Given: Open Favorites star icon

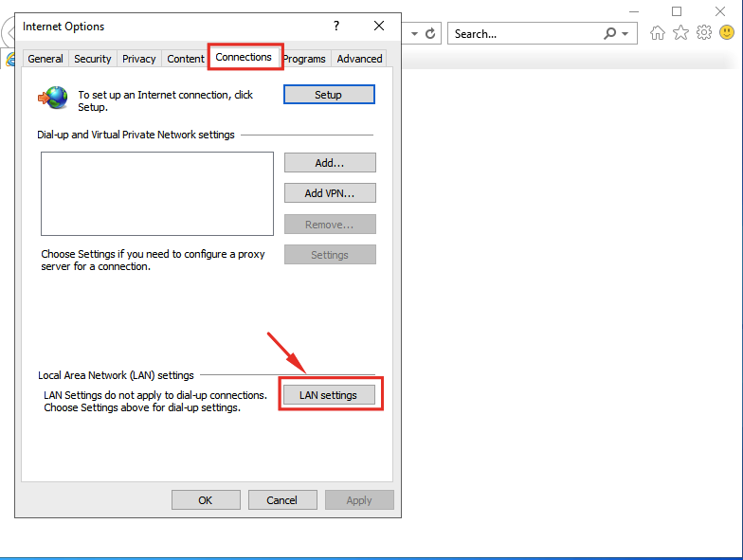Looking at the screenshot, I should click(x=680, y=32).
